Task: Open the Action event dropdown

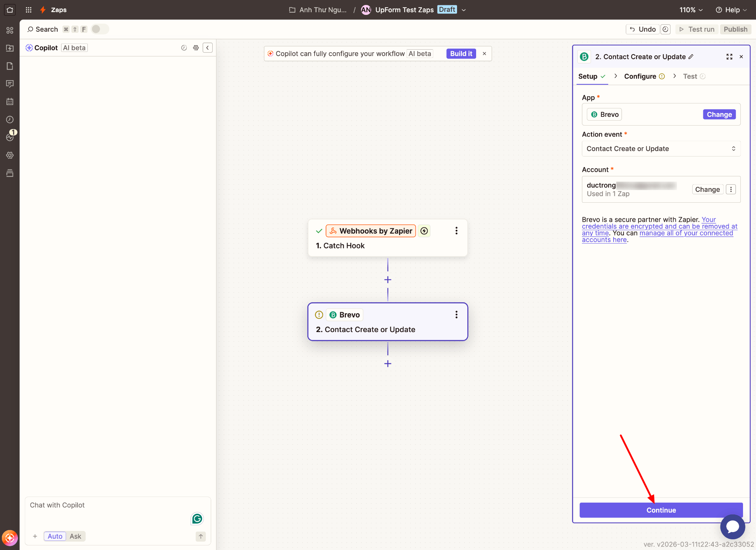Action: 661,148
